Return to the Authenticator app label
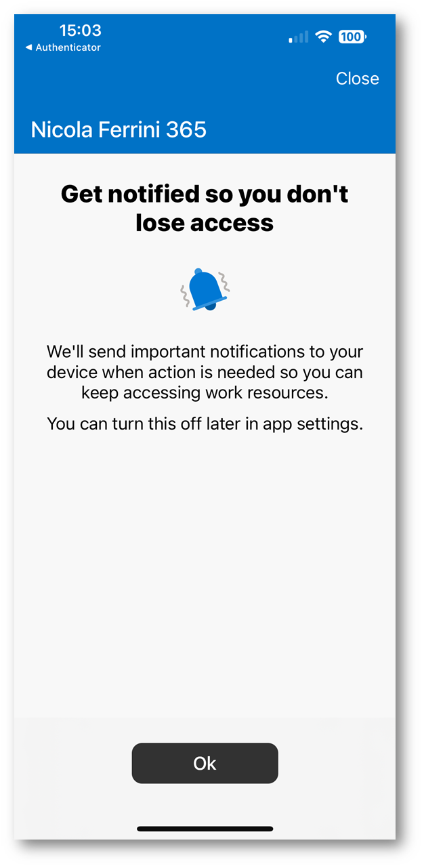Viewport: 424px width, 868px height. (x=68, y=47)
